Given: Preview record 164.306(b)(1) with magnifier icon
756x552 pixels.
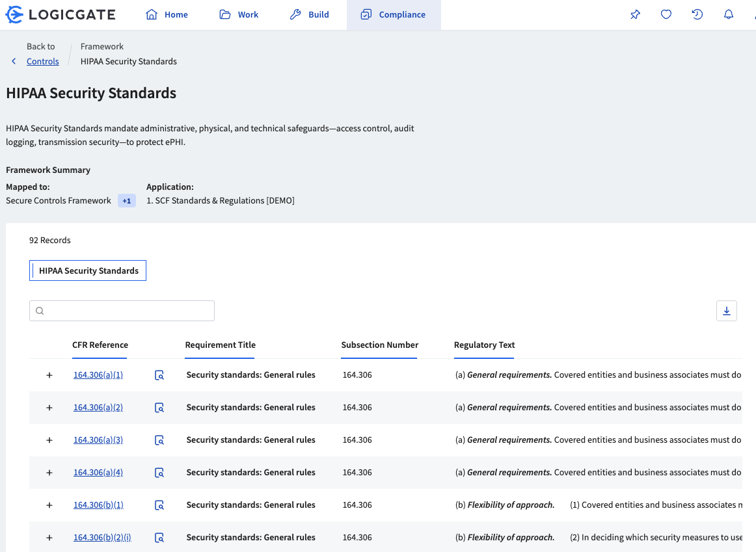Looking at the screenshot, I should pyautogui.click(x=159, y=505).
